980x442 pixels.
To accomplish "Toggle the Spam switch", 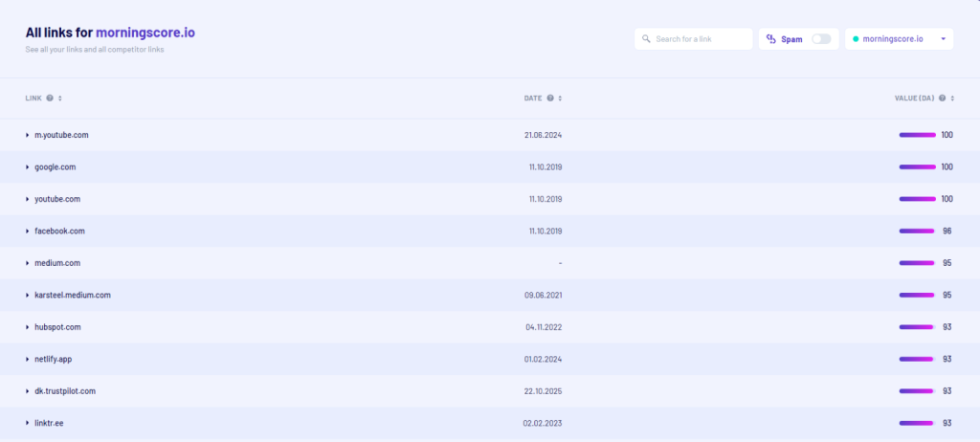I will point(821,39).
